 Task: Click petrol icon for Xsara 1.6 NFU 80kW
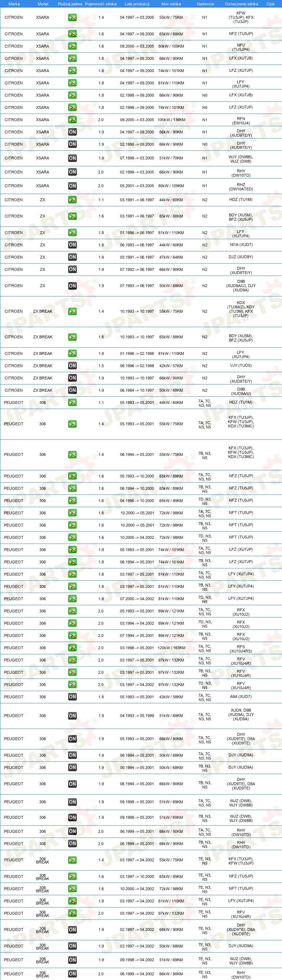click(x=72, y=46)
